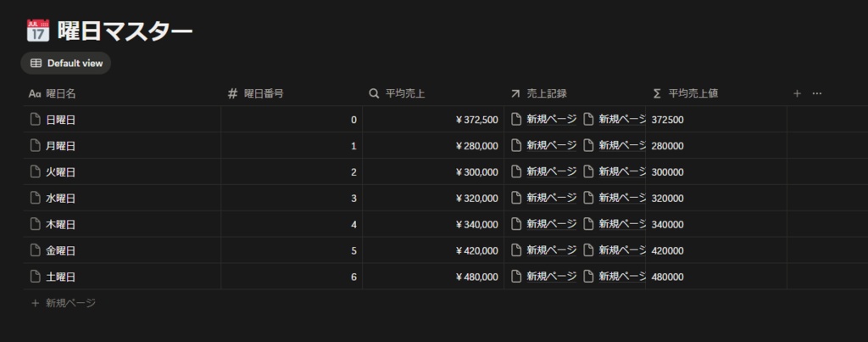868x342 pixels.
Task: Click the 曜日マスター database title
Action: point(125,31)
